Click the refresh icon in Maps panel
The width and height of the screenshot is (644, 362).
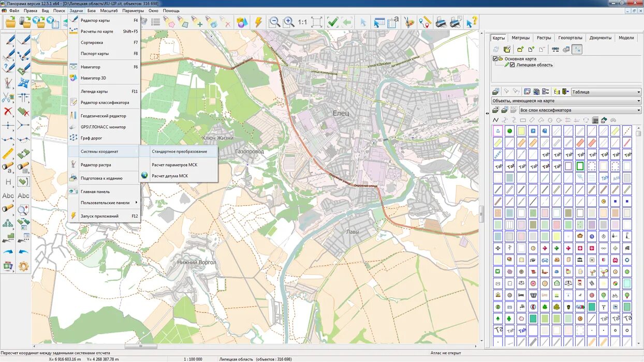pyautogui.click(x=496, y=49)
